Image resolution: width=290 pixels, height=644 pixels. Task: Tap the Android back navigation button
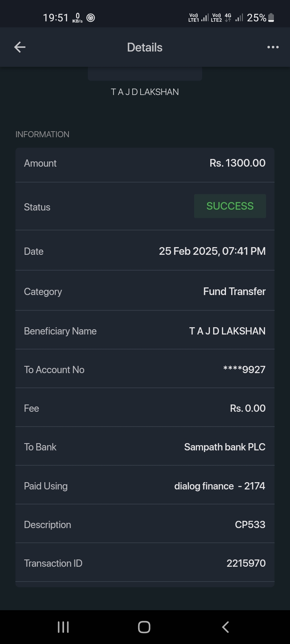click(x=226, y=627)
